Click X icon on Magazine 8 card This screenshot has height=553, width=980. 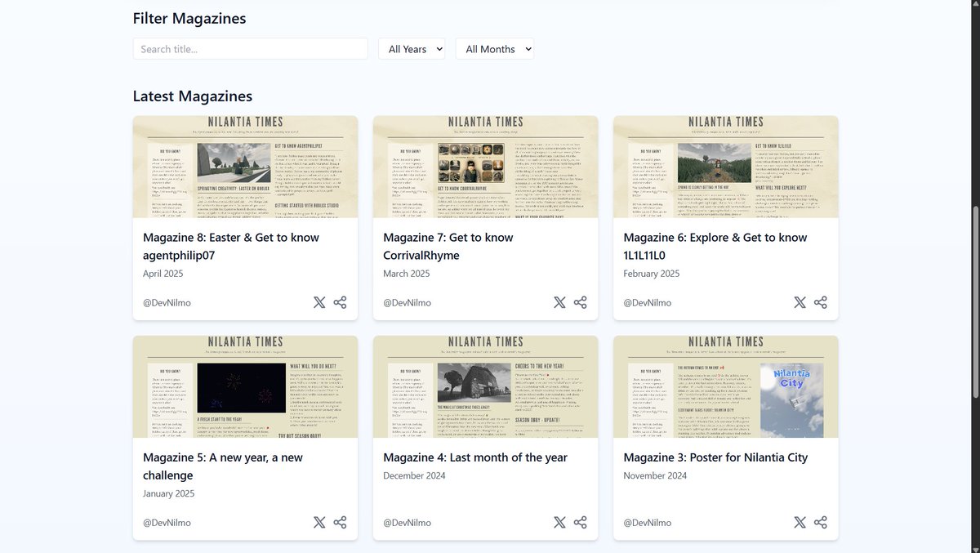click(x=319, y=302)
